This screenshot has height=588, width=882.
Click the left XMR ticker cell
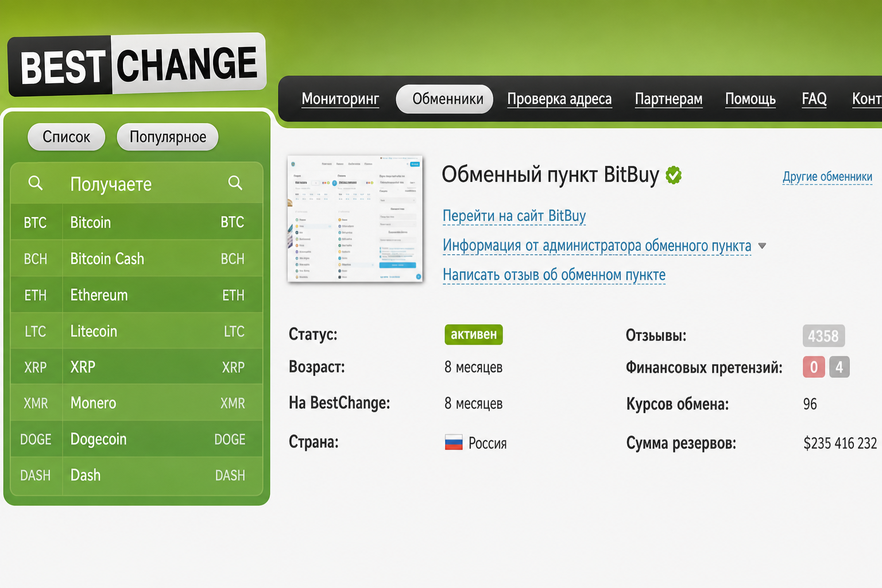[36, 403]
